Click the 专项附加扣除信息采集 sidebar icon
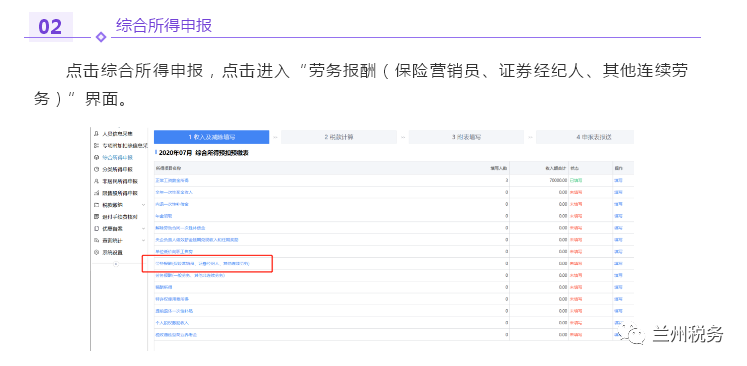 (97, 145)
